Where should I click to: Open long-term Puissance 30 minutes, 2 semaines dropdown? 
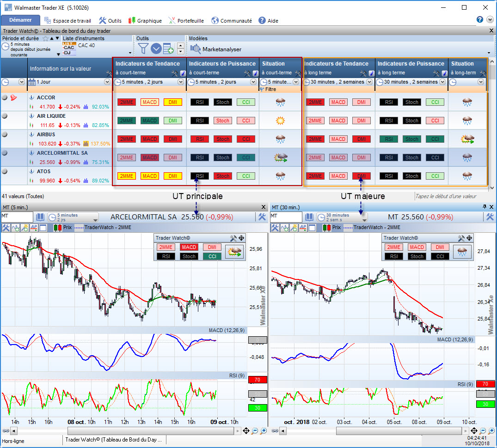pos(442,82)
